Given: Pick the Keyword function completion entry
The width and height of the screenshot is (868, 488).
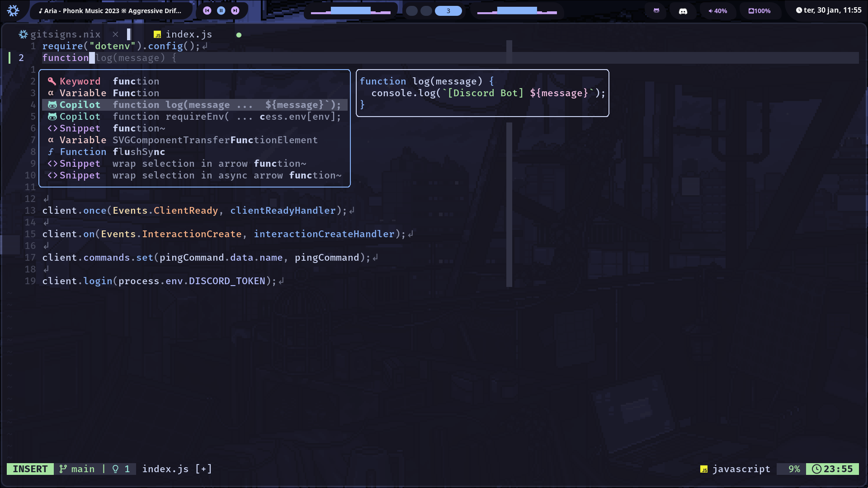Looking at the screenshot, I should (194, 81).
